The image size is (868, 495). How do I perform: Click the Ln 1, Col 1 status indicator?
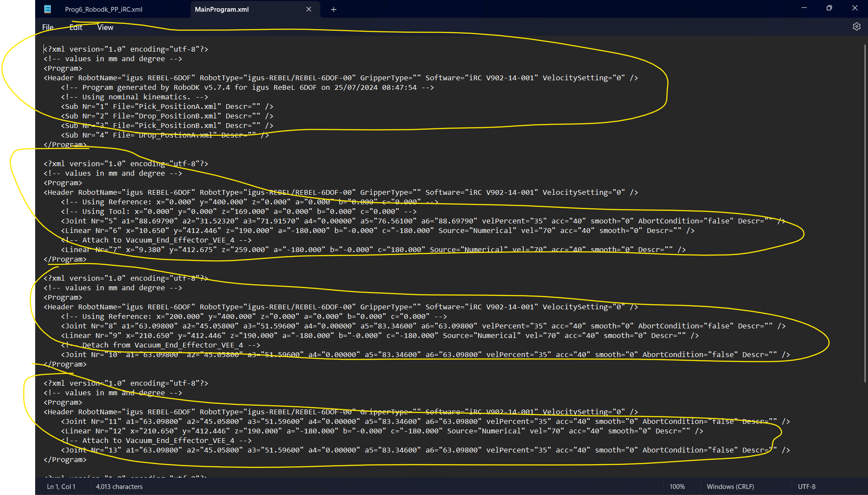pos(61,487)
